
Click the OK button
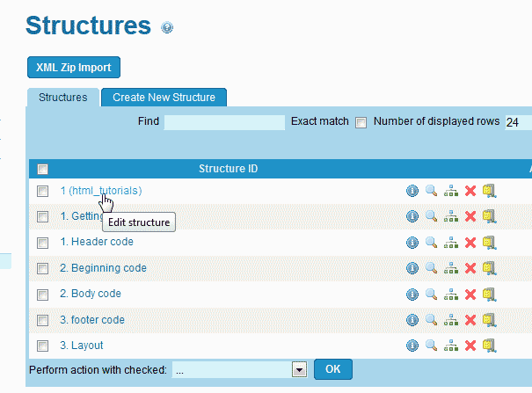click(332, 369)
